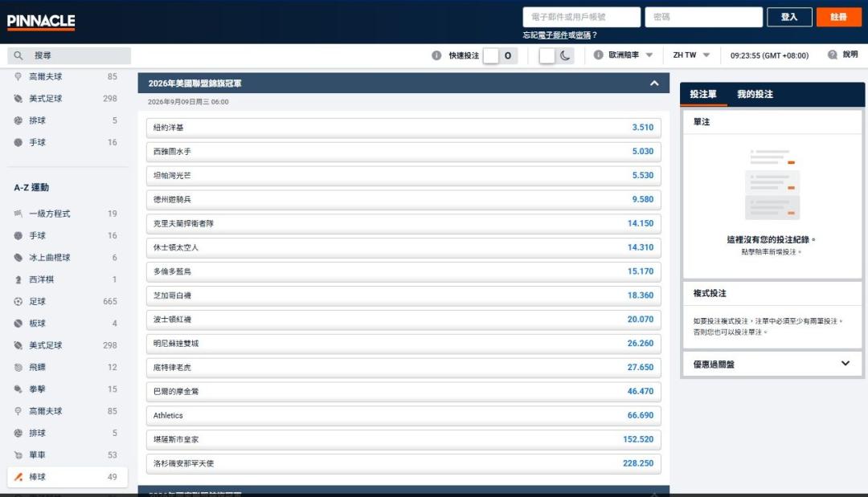Select 底特律老虎 odds 27.650
The image size is (868, 497).
point(403,367)
